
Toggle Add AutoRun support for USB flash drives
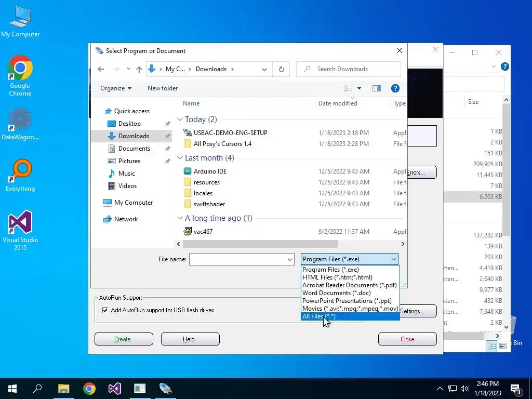coord(105,310)
